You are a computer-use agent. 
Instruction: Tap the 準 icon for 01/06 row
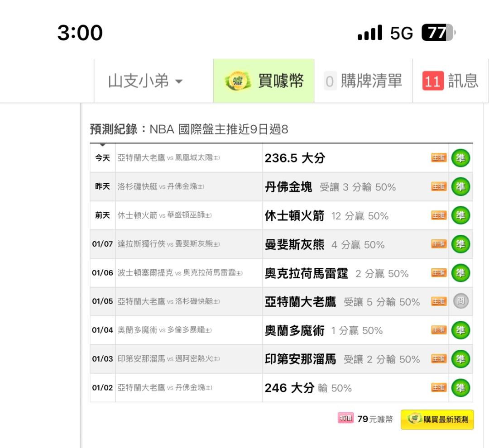460,273
